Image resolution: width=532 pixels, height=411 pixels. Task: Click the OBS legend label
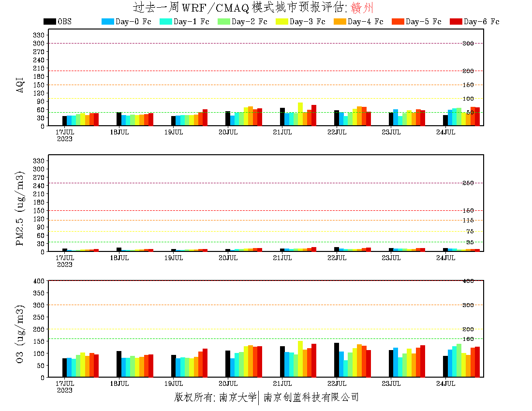[64, 22]
